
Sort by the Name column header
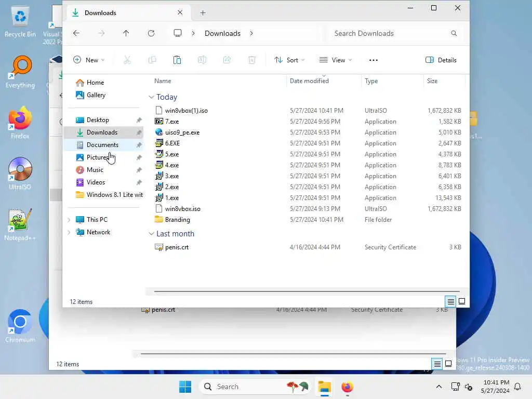pyautogui.click(x=163, y=81)
